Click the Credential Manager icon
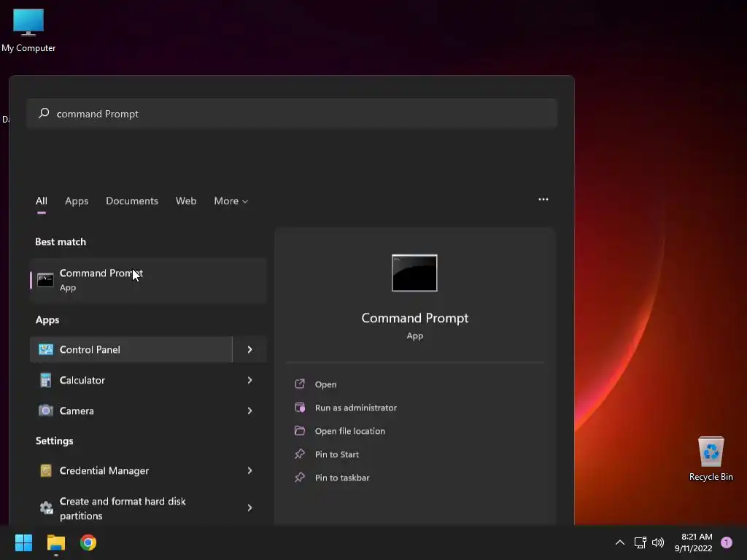Screen dimensions: 747x560 coord(46,470)
